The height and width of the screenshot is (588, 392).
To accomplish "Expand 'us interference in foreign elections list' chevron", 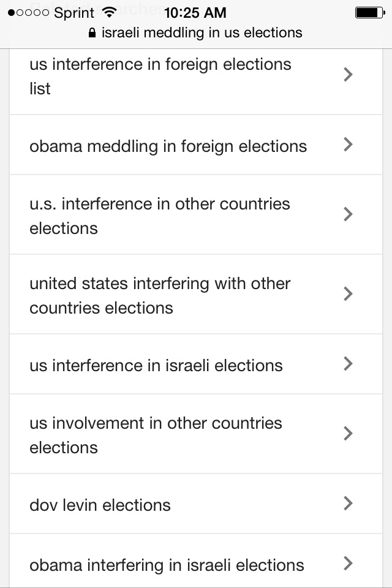I will [348, 74].
